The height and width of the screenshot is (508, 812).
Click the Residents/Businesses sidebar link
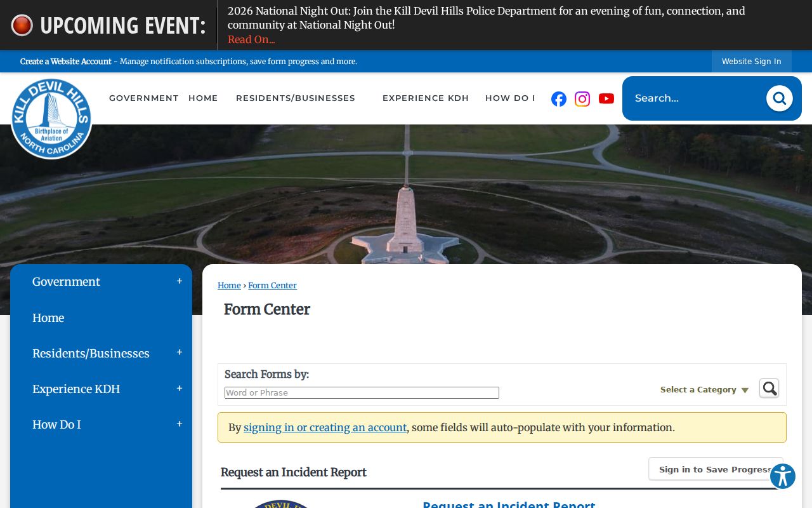[x=91, y=353]
